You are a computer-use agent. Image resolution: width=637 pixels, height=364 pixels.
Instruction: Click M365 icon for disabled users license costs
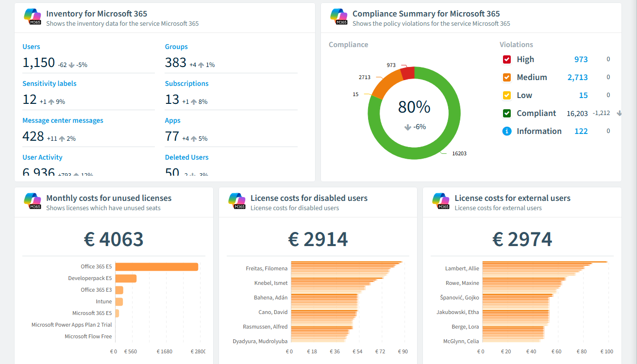236,201
